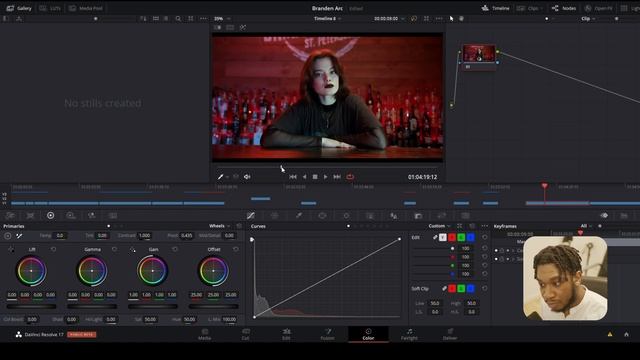Open the Blur palette

(x=393, y=216)
